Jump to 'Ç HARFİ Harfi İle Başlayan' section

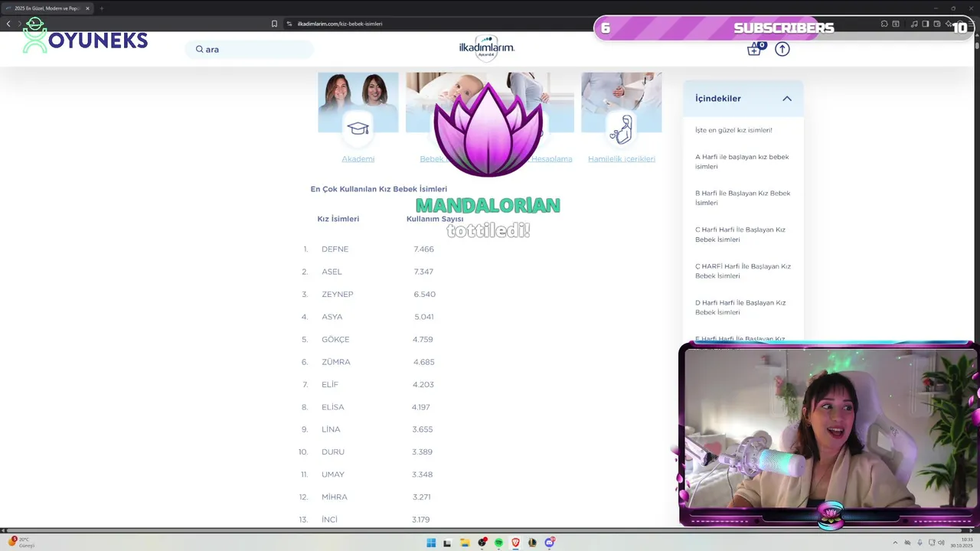click(743, 271)
